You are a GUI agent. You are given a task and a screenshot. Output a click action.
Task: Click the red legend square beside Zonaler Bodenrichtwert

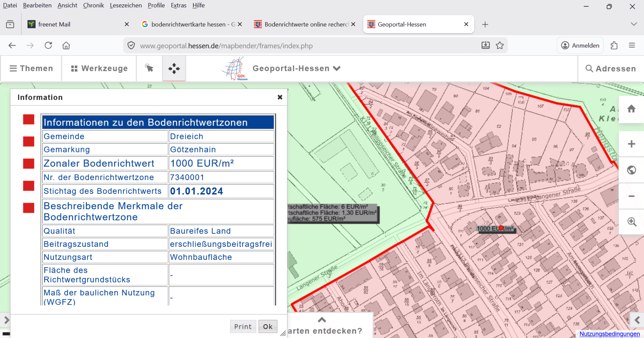tap(28, 163)
